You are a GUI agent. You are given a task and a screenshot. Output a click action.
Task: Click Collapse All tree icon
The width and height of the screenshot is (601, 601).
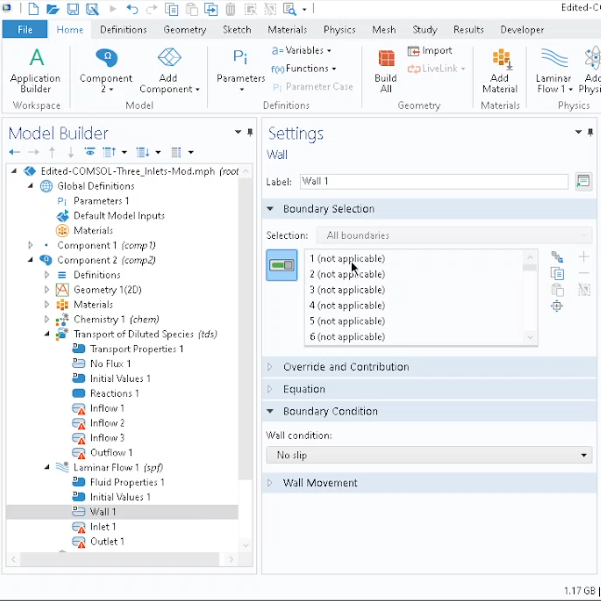(x=109, y=152)
